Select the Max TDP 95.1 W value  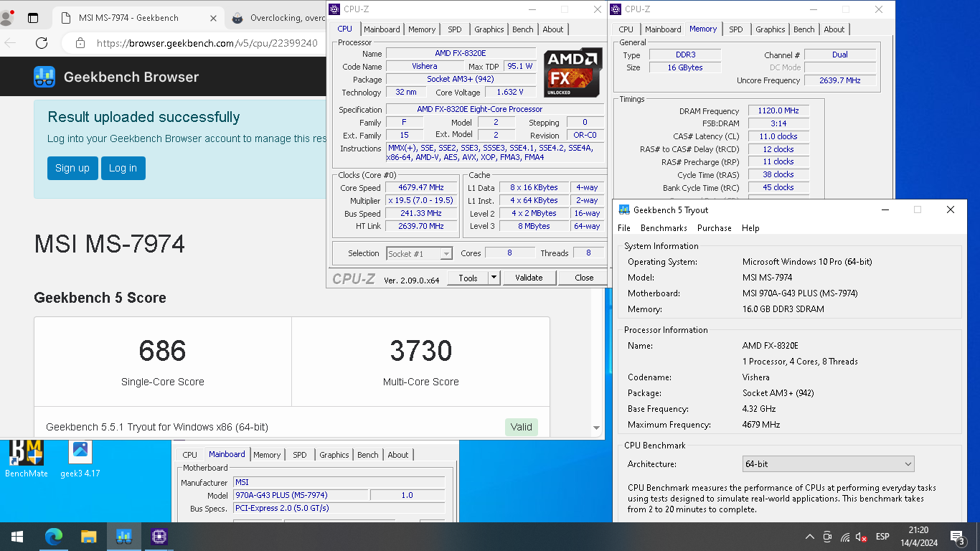click(520, 66)
